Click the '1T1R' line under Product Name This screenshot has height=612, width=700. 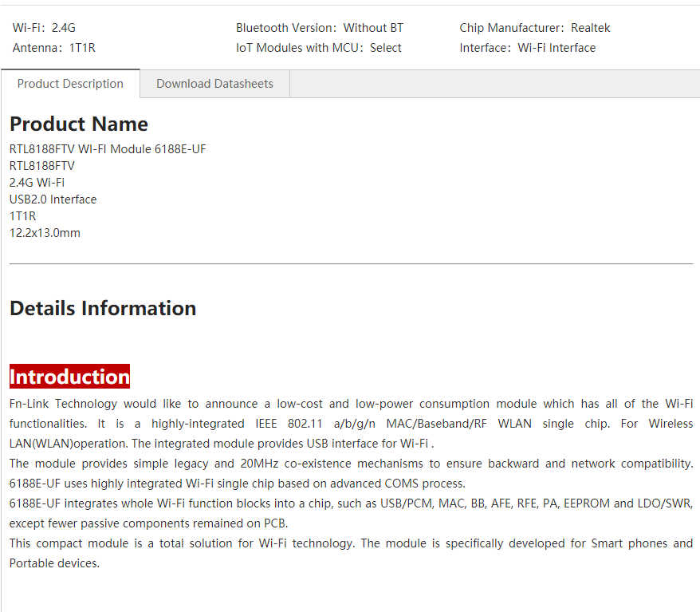(23, 216)
